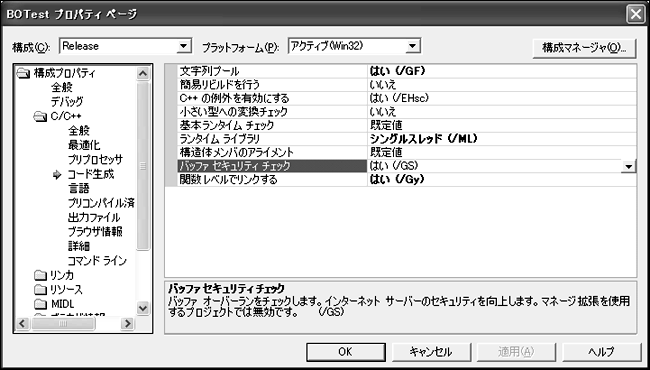This screenshot has height=370, width=650.
Task: Click the キャンセル button
Action: [431, 352]
